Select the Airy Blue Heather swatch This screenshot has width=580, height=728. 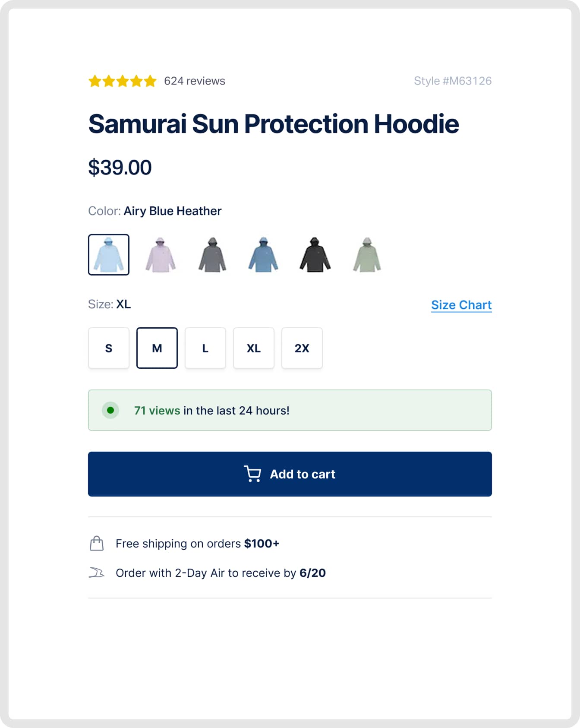(108, 255)
